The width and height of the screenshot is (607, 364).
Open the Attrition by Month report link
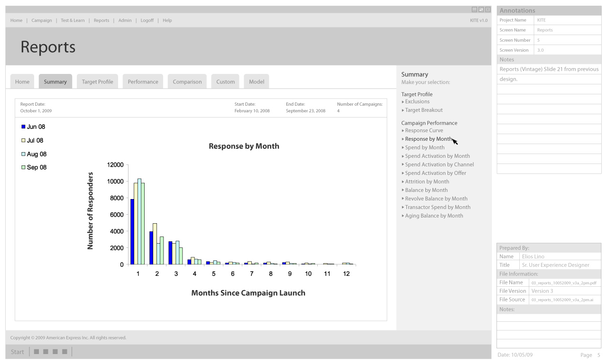coord(427,182)
